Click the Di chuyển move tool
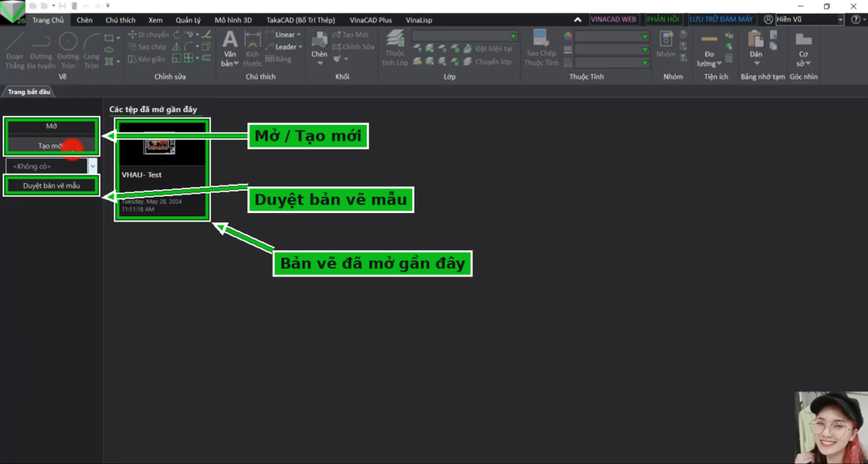The image size is (868, 464). (147, 34)
